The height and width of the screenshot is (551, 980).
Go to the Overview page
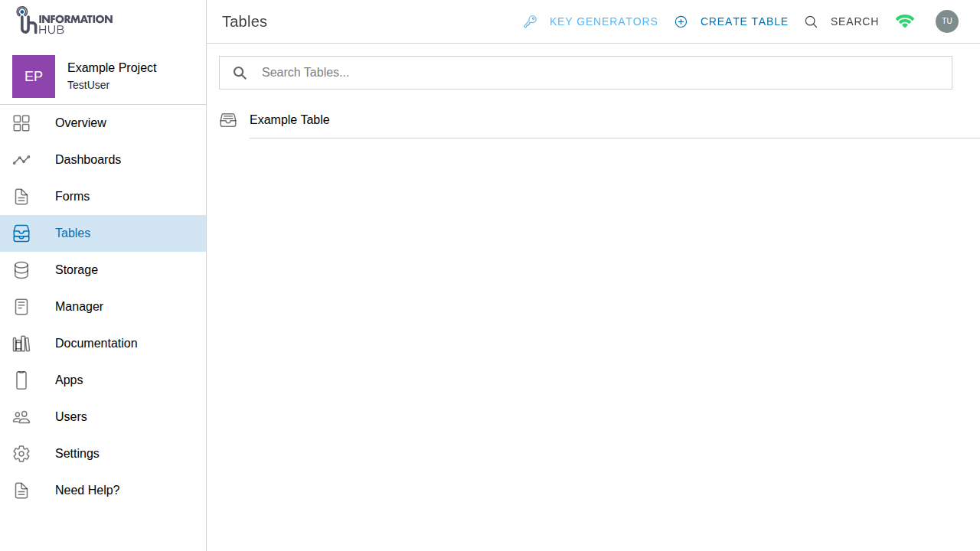(x=80, y=123)
